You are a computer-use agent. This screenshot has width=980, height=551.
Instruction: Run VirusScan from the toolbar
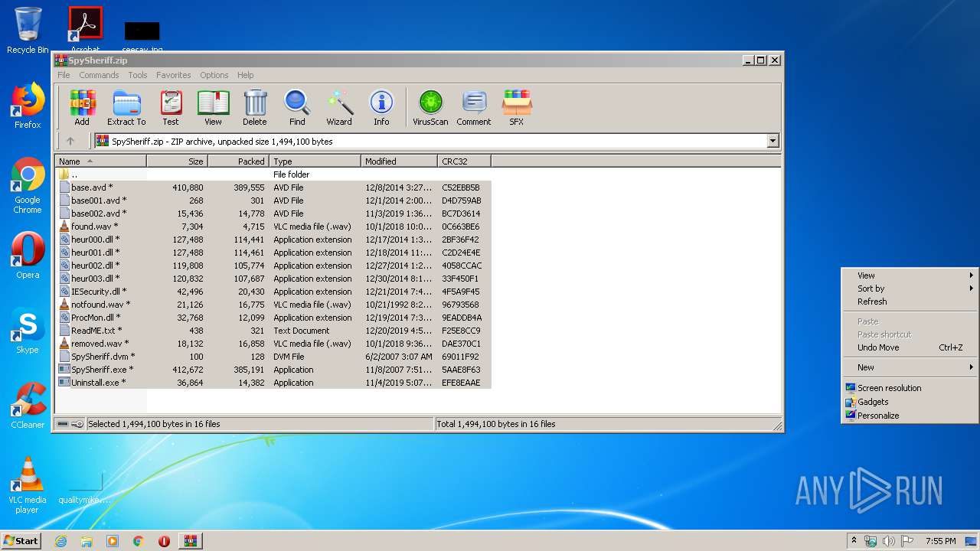point(430,108)
